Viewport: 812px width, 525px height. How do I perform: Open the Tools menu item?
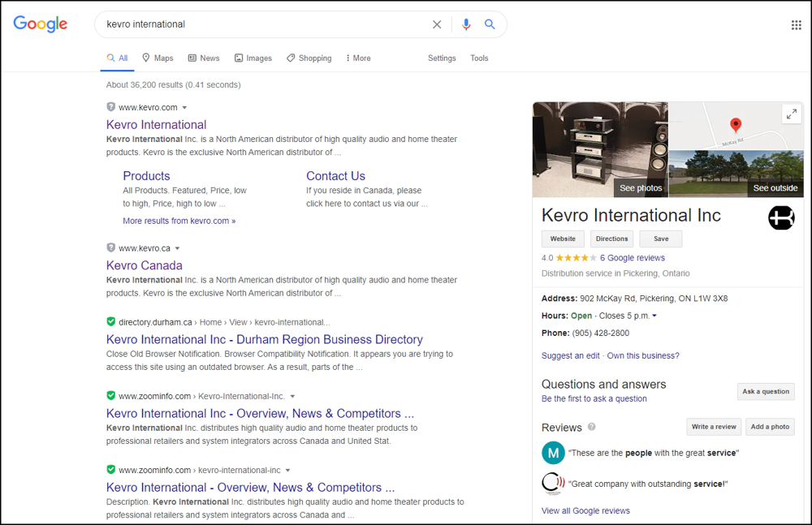click(479, 58)
